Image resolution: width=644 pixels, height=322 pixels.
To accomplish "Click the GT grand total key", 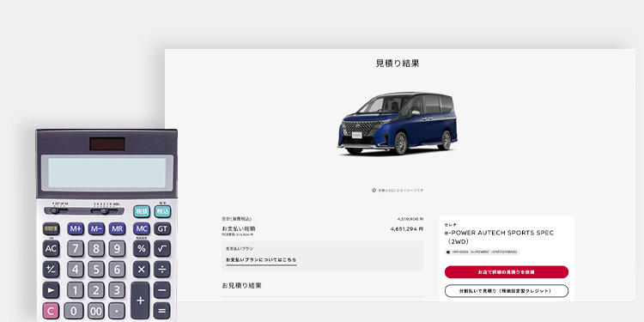I will (162, 228).
